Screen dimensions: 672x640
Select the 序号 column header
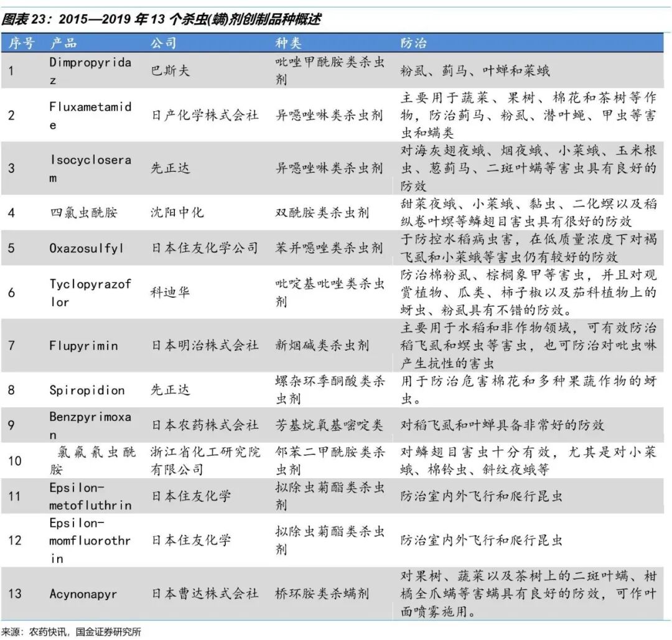21,43
